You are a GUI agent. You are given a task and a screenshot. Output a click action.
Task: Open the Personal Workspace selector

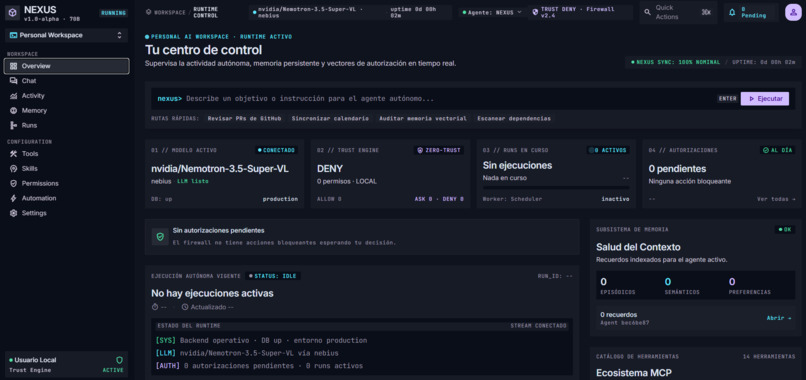point(66,35)
